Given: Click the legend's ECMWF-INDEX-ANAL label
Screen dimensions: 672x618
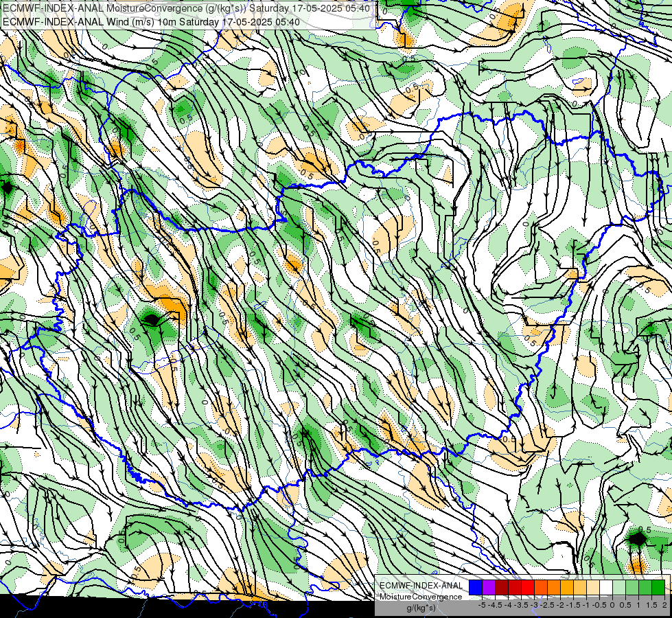Looking at the screenshot, I should pos(421,586).
